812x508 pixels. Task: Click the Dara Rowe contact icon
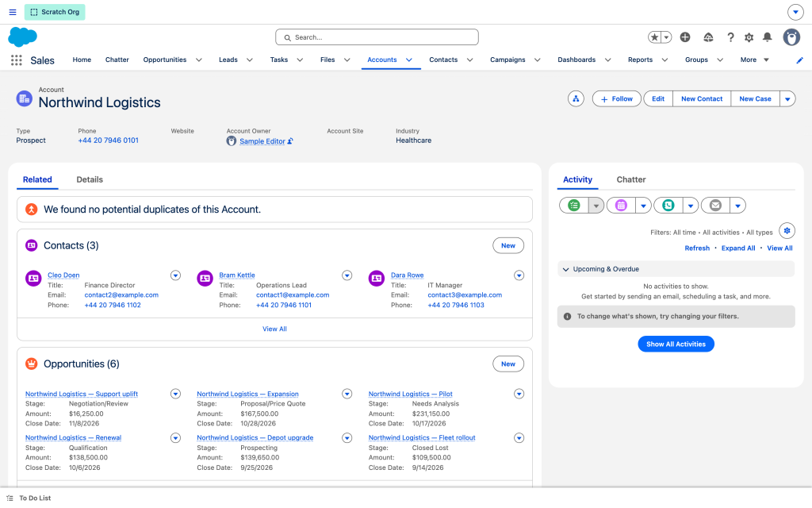[377, 279]
